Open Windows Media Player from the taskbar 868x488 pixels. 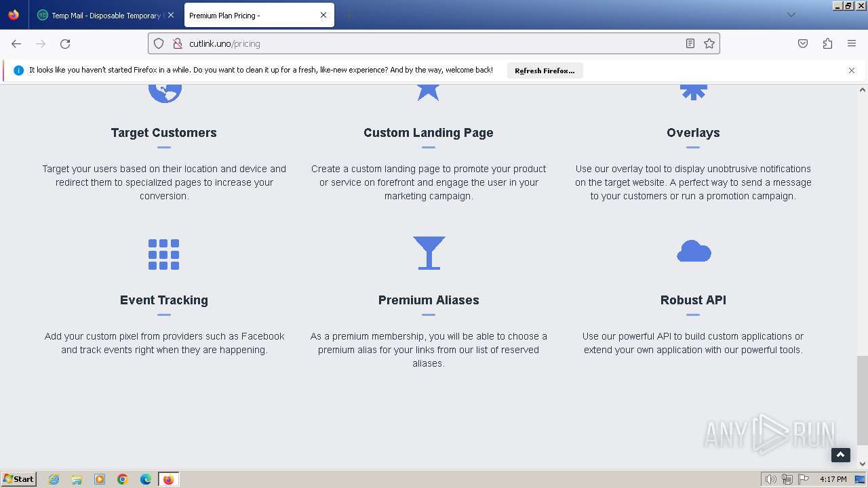pyautogui.click(x=100, y=479)
